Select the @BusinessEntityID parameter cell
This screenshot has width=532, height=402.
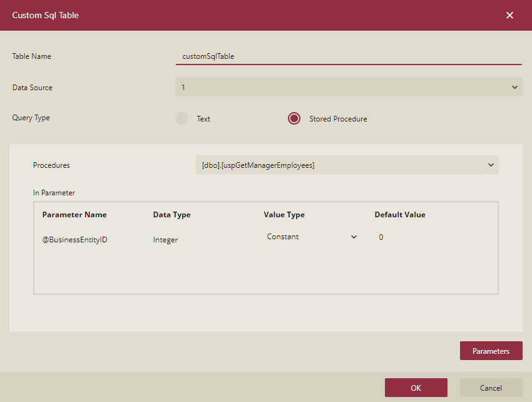pyautogui.click(x=74, y=240)
